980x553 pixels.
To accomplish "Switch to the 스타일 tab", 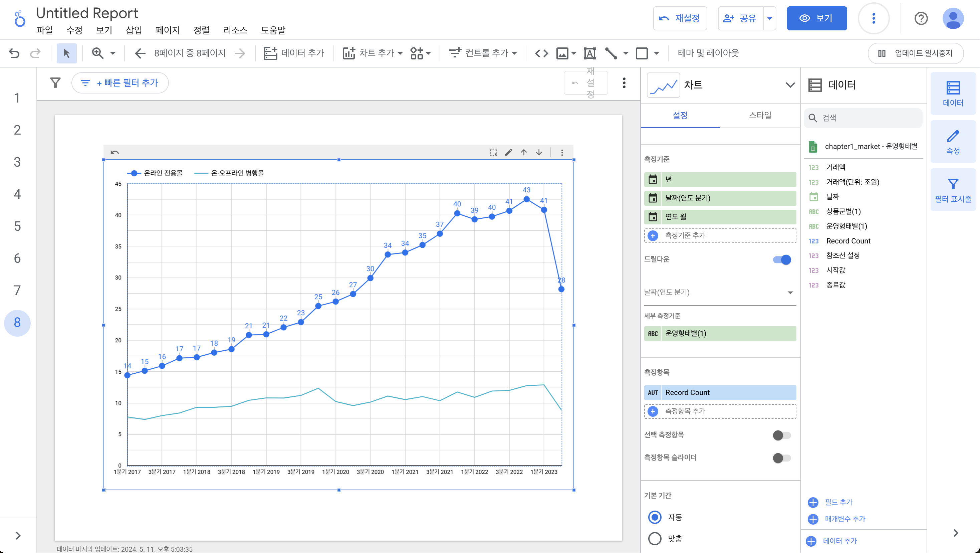I will pos(760,115).
